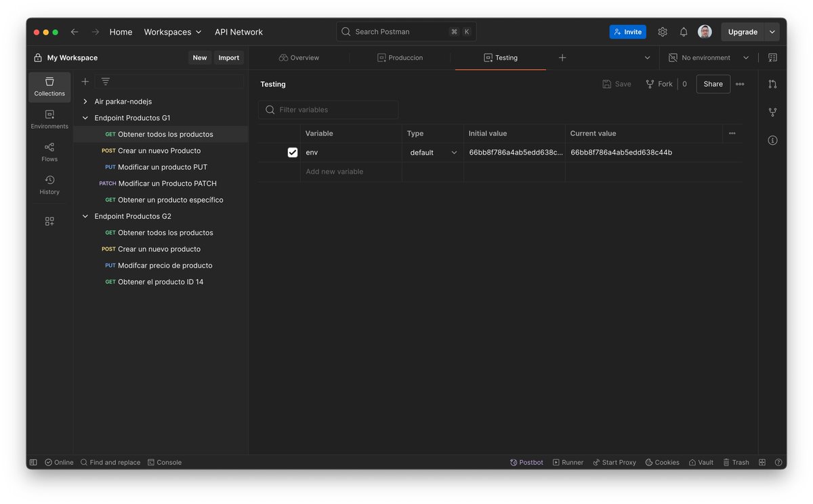
Task: Open notifications bell icon
Action: 684,32
